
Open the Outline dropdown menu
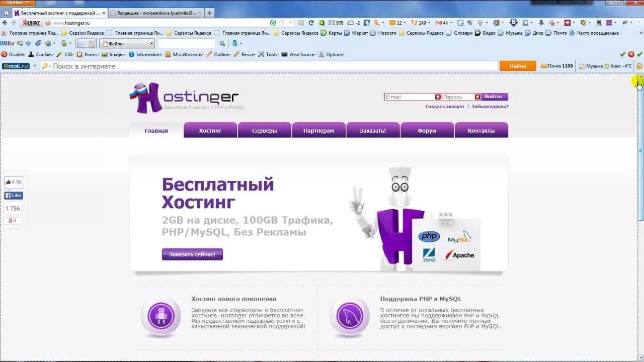(218, 54)
